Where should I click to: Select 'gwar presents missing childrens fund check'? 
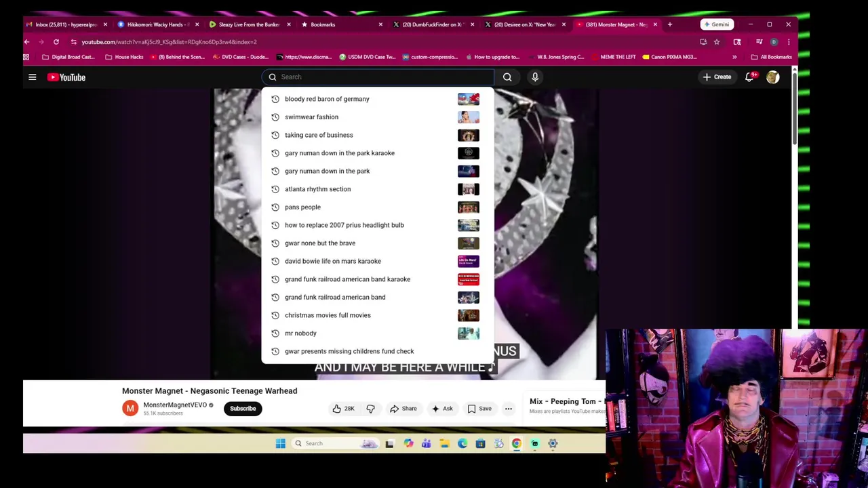pos(378,351)
